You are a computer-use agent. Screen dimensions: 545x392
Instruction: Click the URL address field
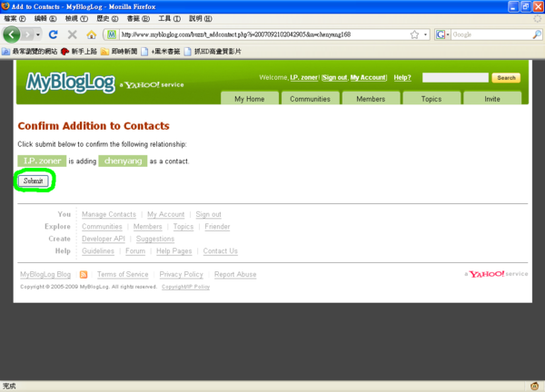[263, 34]
